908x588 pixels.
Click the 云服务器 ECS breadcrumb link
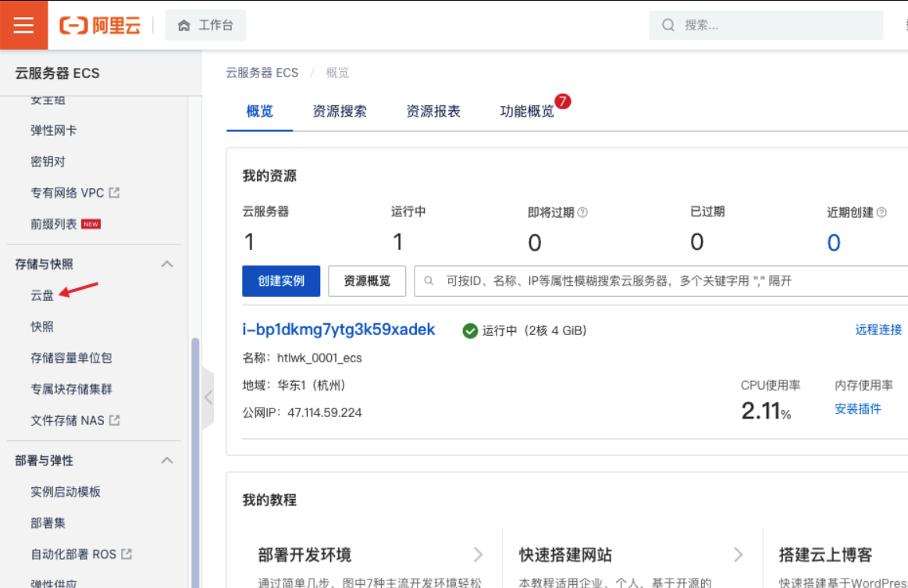(x=262, y=73)
